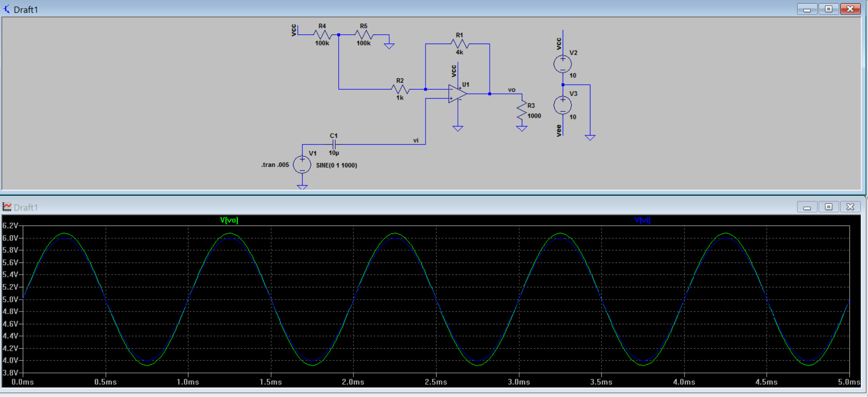Click resistor R1 in feedback path
This screenshot has width=868, height=397.
click(460, 44)
